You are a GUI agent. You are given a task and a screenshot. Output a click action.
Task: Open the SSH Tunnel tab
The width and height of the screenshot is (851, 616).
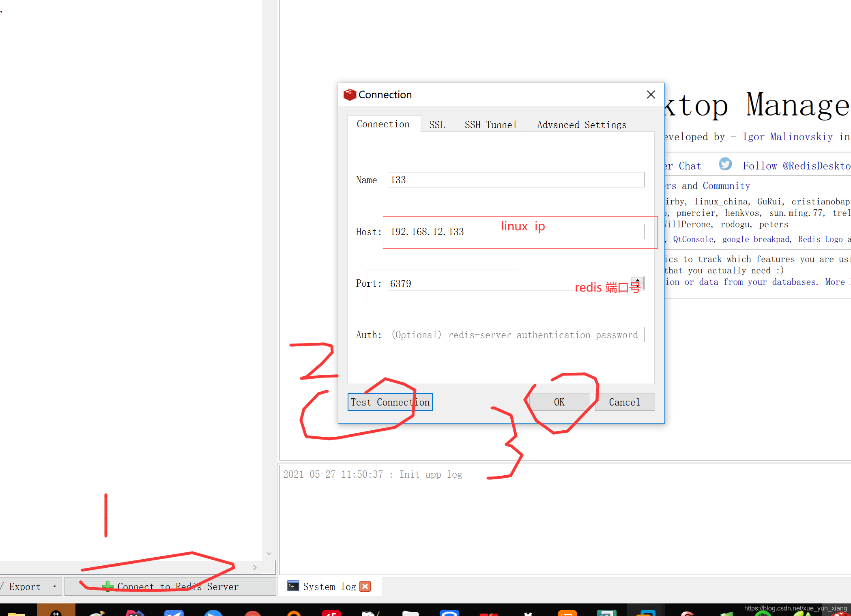tap(491, 124)
